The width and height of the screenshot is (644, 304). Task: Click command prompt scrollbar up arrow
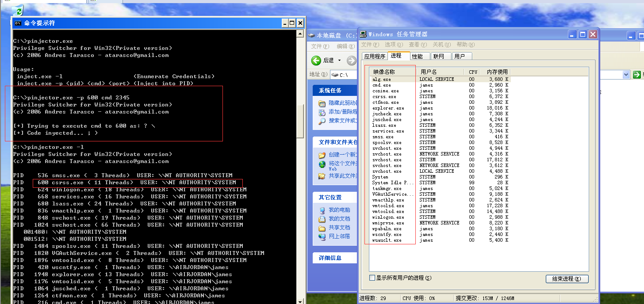(300, 34)
